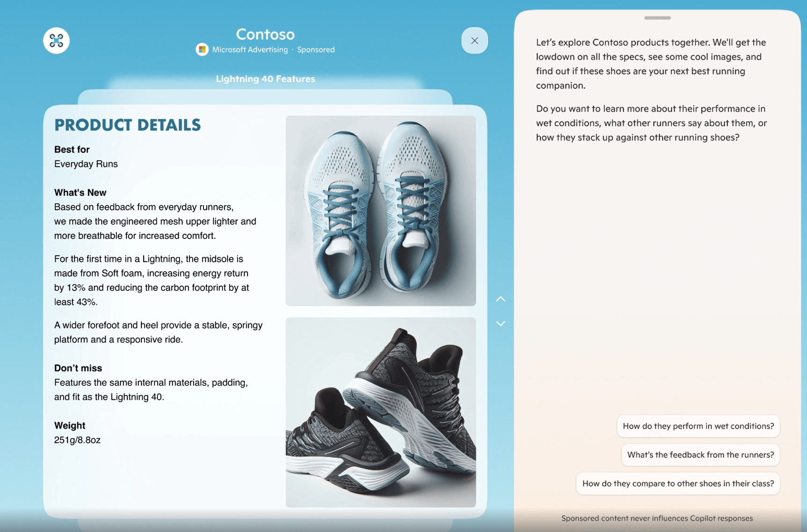Open the top-view shoe product image

[380, 211]
